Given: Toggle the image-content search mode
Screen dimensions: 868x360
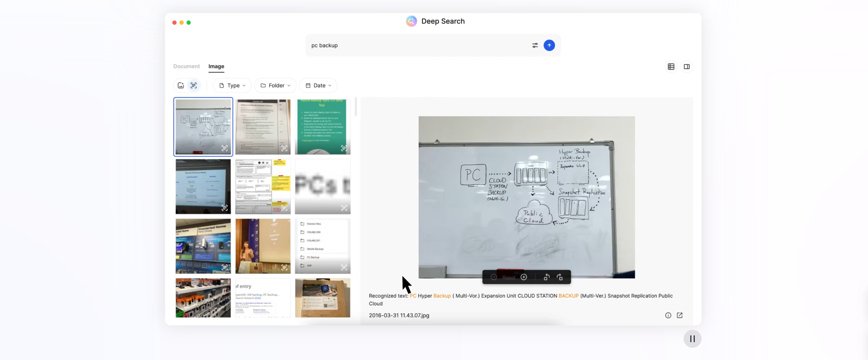Looking at the screenshot, I should [x=181, y=86].
